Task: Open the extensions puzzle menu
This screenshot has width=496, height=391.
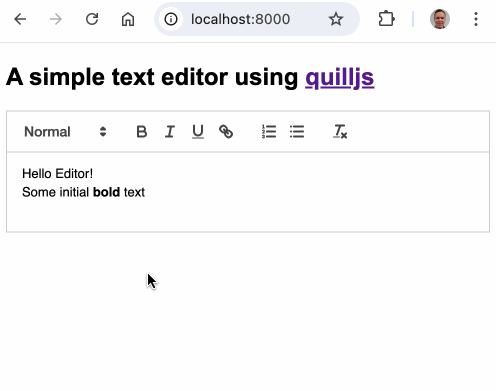Action: [387, 19]
